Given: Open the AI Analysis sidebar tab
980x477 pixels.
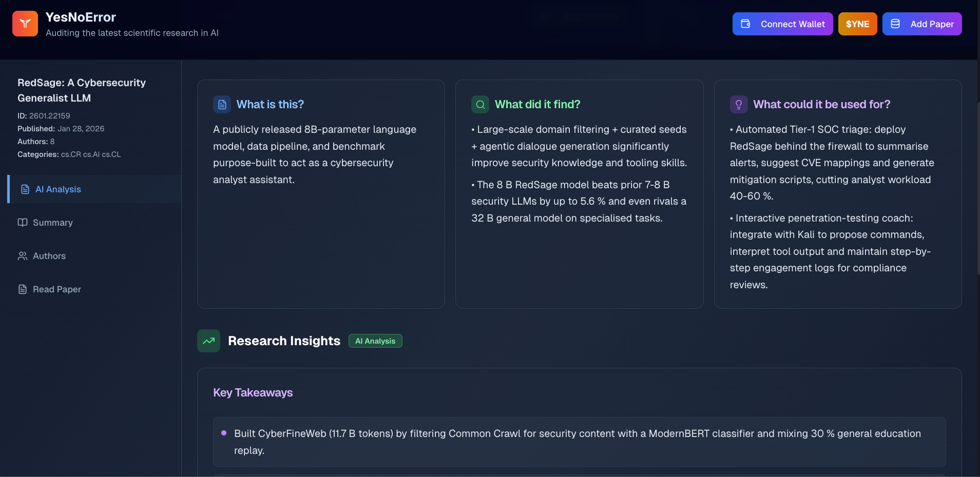Looking at the screenshot, I should pos(58,189).
